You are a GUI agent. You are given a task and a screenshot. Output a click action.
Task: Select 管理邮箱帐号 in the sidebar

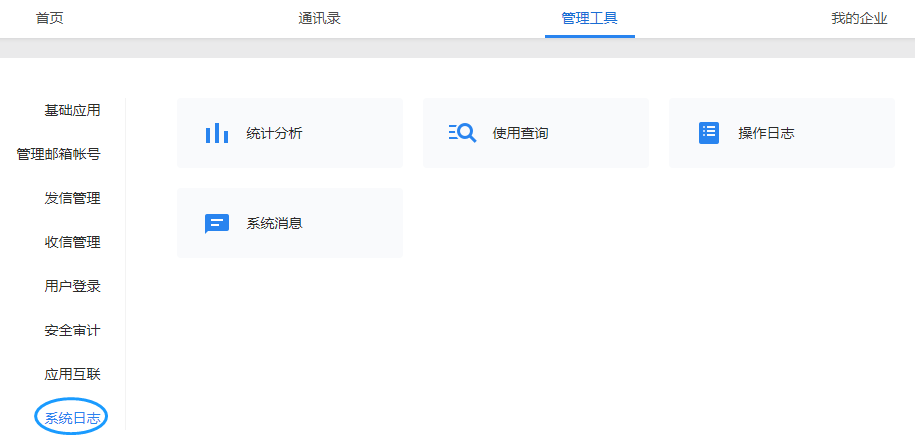point(58,155)
